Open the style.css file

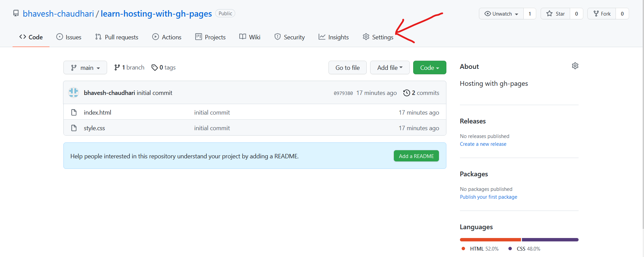click(95, 128)
